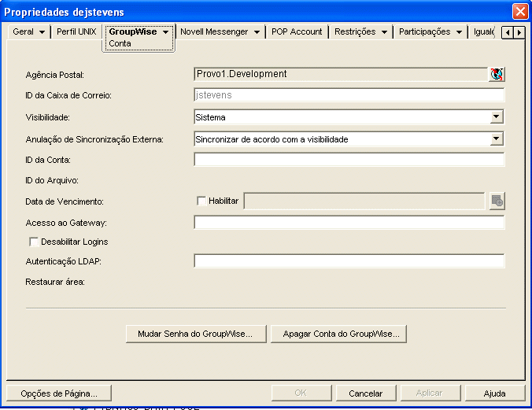Focus the Autenticação LDAP text field
532x410 pixels.
pos(349,261)
